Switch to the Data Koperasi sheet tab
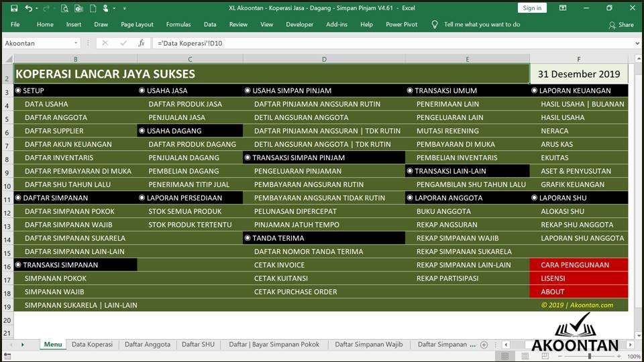 point(92,345)
